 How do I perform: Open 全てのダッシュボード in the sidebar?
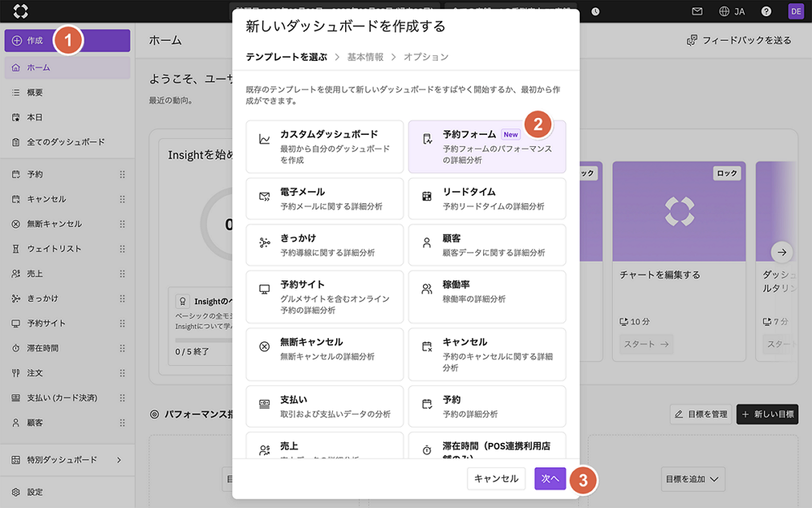pos(67,142)
